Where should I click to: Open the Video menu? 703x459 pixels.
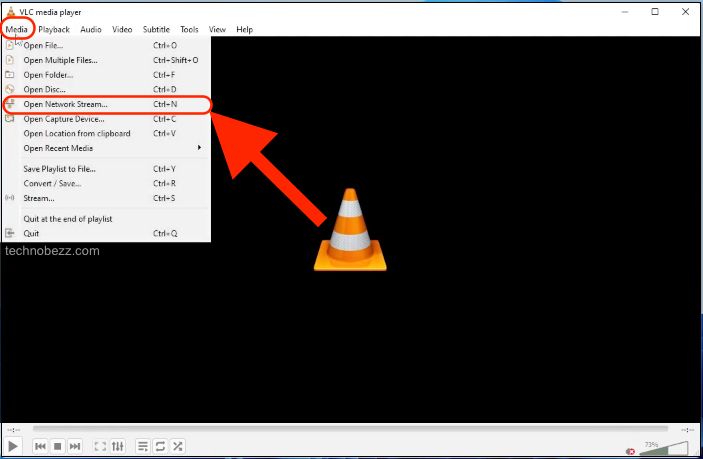click(122, 29)
